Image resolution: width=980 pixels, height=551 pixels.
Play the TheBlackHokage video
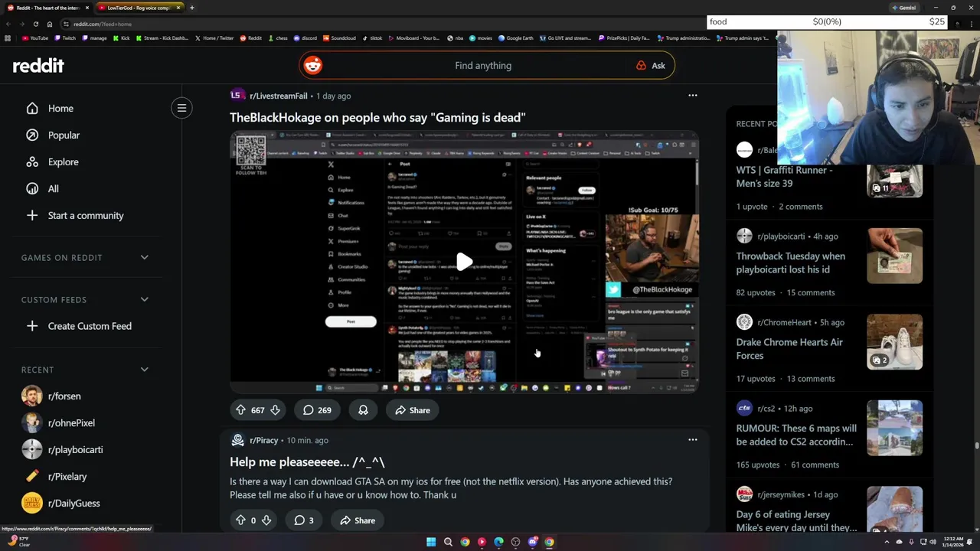tap(464, 262)
